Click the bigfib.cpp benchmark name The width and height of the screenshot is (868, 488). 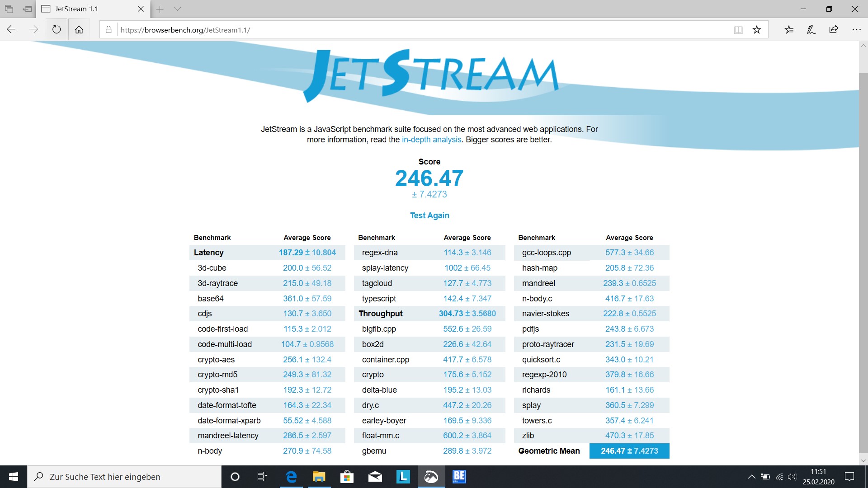pos(379,329)
